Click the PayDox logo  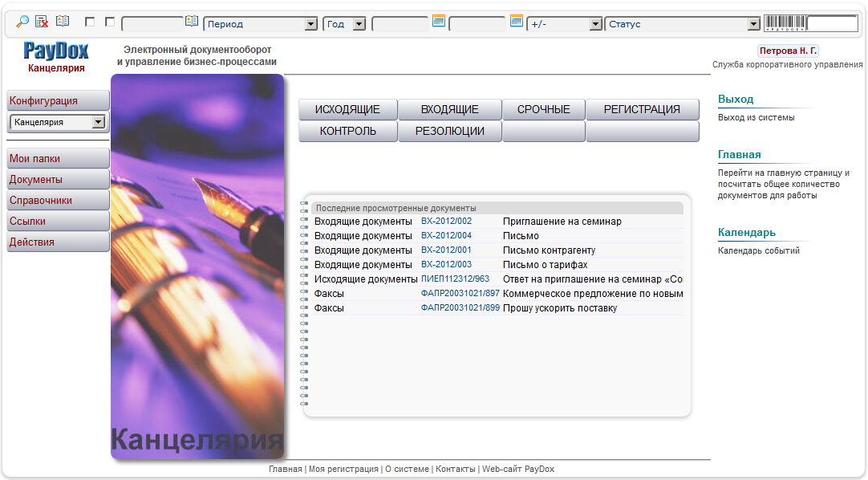coord(56,51)
